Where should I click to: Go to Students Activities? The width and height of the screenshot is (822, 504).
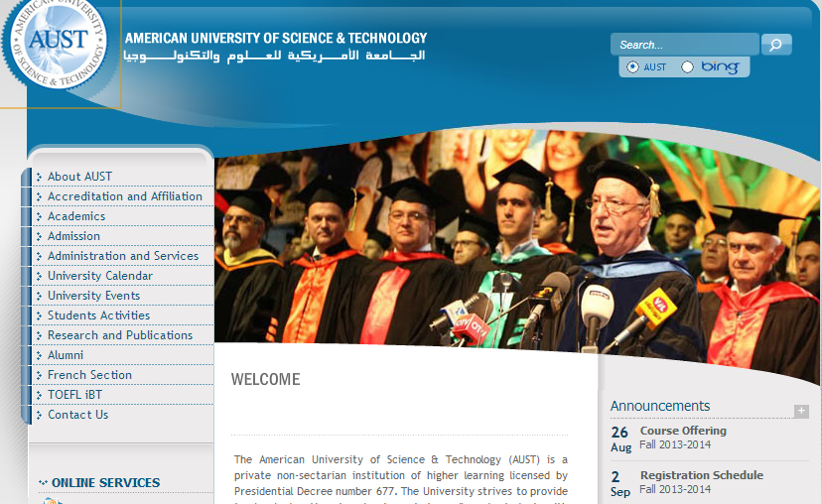point(98,315)
